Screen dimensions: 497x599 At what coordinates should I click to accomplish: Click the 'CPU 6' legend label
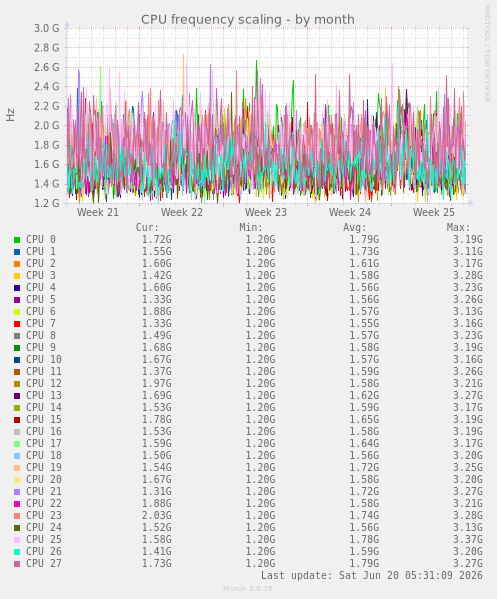pos(41,312)
